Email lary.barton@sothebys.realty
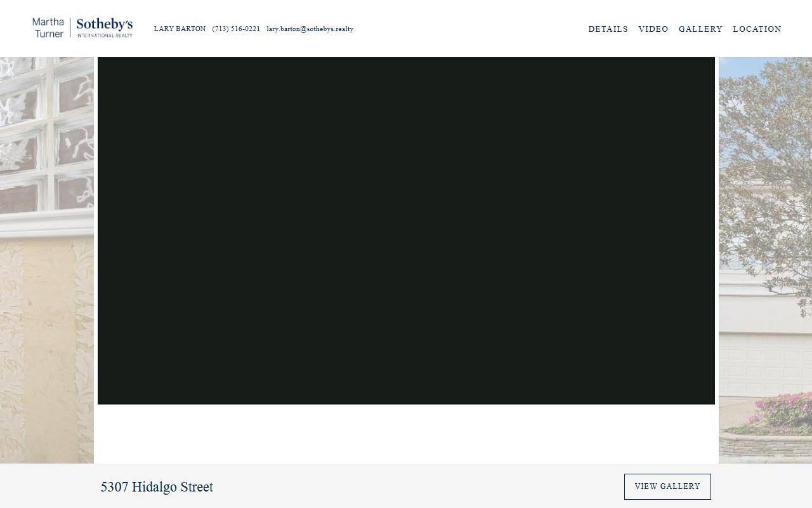 310,29
